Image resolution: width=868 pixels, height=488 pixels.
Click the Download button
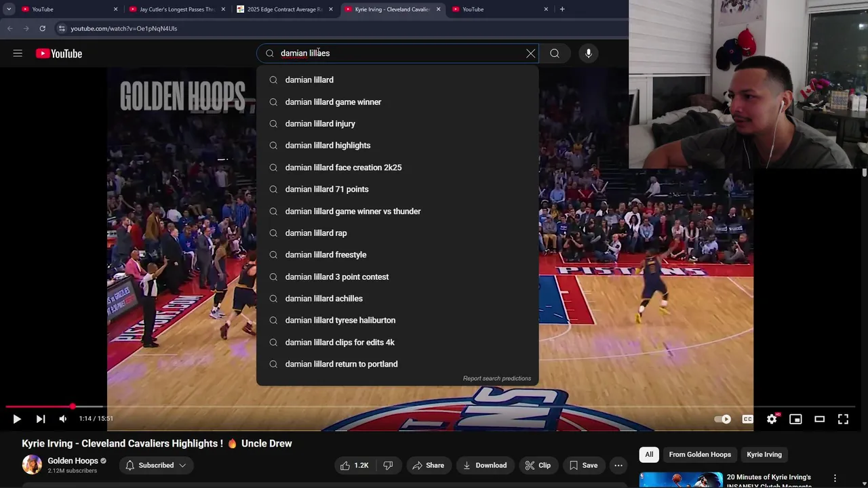485,466
